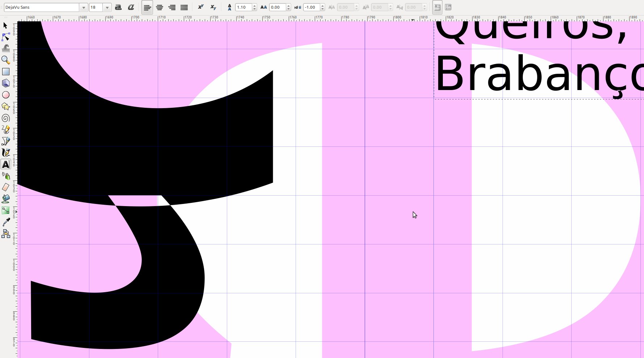Image resolution: width=644 pixels, height=358 pixels.
Task: Switch to vertical text orientation
Action: click(448, 7)
